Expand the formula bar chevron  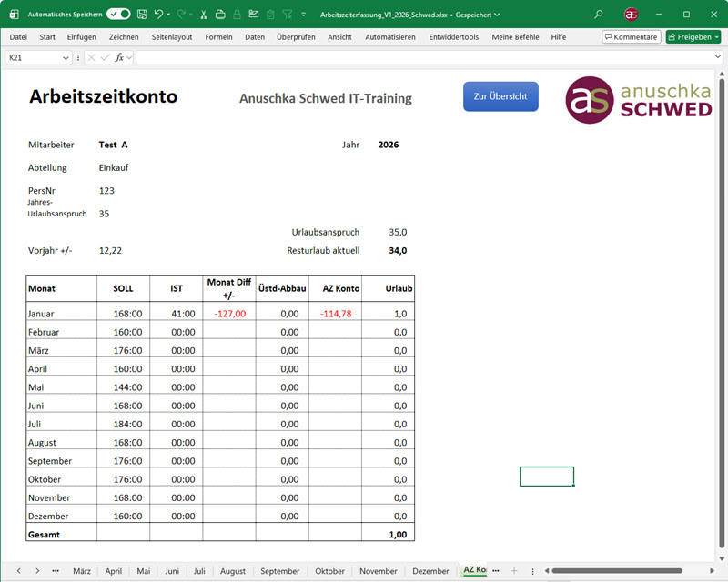click(718, 57)
